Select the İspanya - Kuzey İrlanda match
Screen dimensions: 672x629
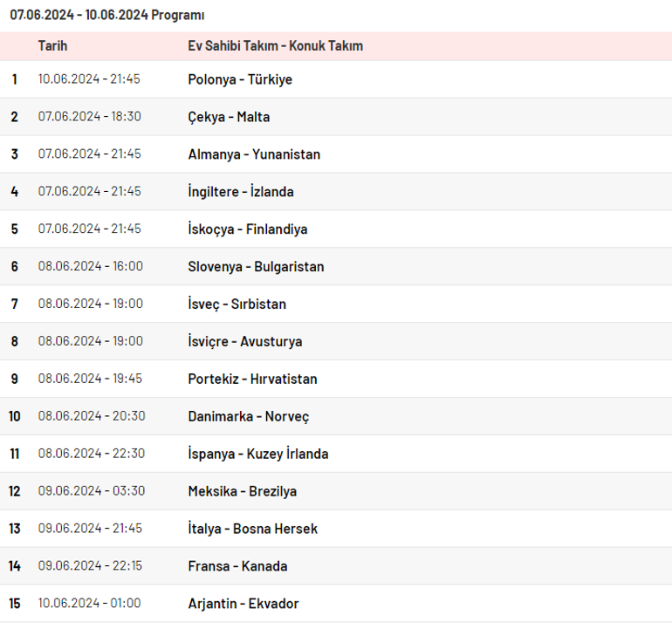(x=336, y=454)
